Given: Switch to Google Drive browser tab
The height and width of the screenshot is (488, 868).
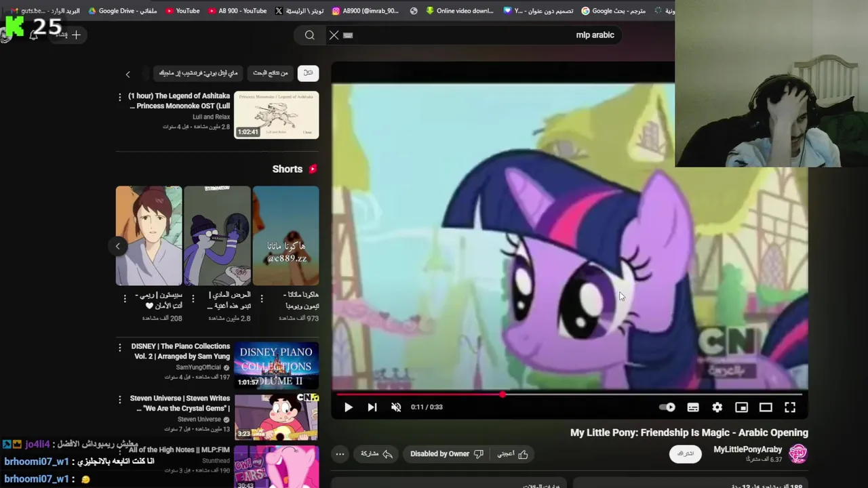Looking at the screenshot, I should click(x=123, y=11).
